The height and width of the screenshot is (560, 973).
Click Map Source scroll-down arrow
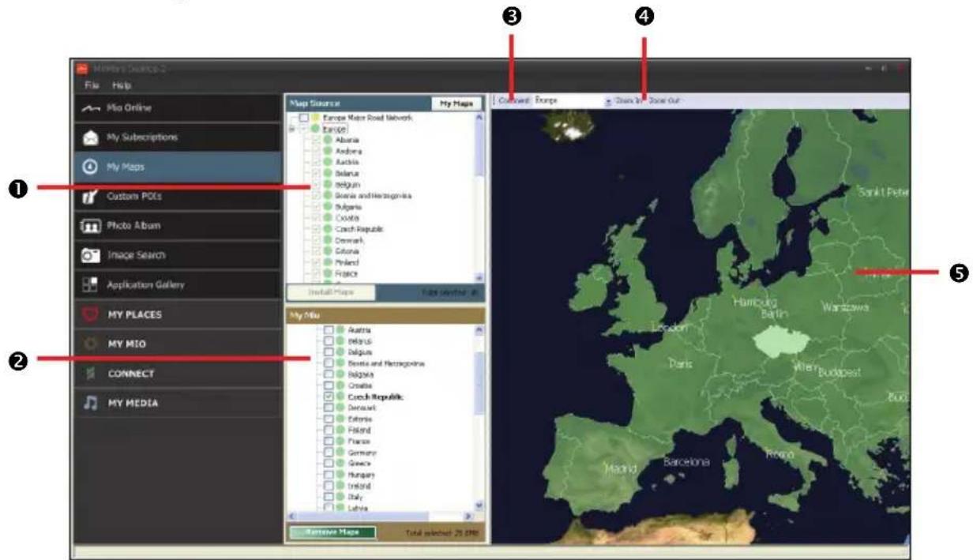tap(479, 277)
